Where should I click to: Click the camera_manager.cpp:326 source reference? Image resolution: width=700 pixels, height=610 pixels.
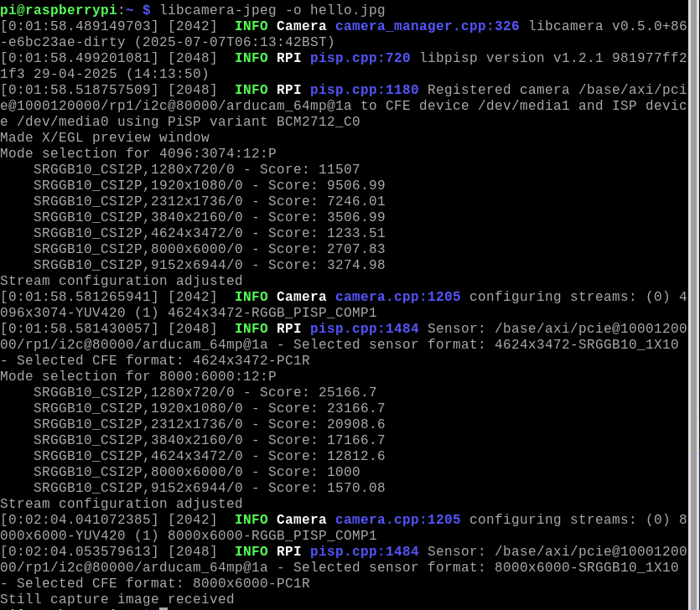pos(426,25)
